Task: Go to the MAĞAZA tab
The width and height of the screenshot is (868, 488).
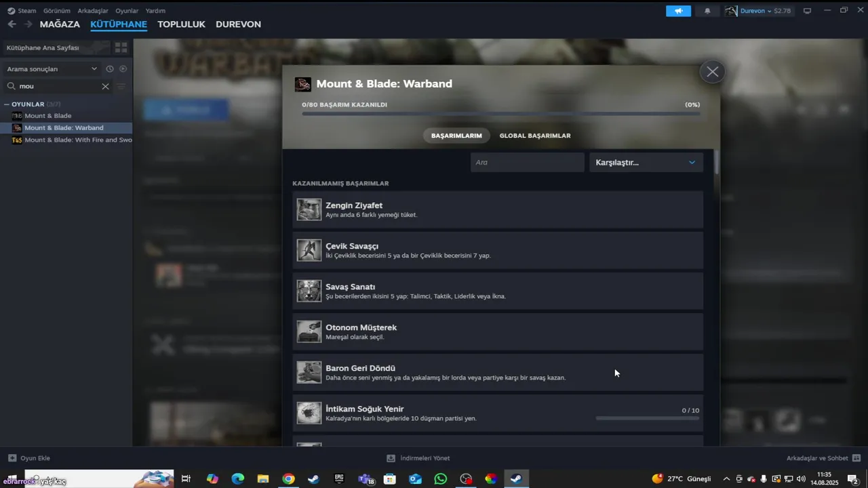Action: [60, 24]
